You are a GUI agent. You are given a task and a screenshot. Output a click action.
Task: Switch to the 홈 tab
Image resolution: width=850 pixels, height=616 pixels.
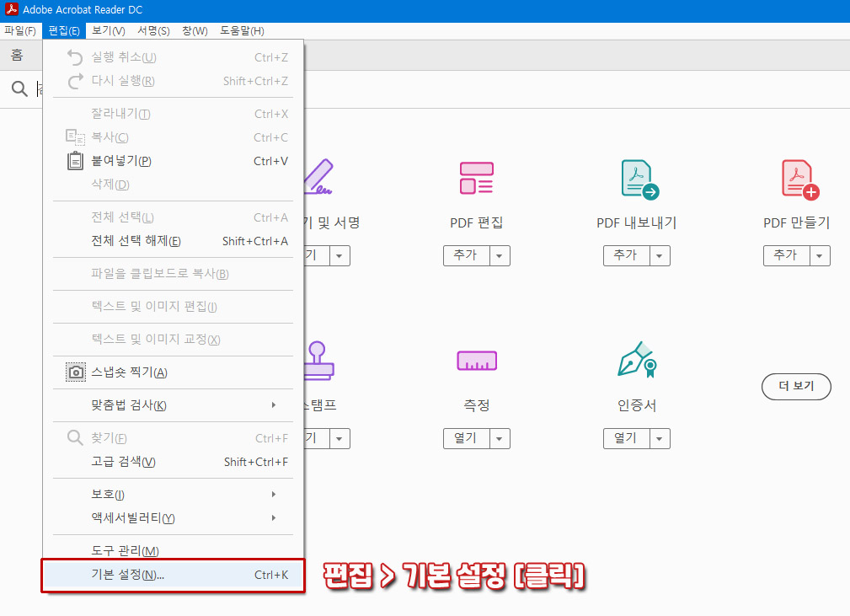(x=18, y=55)
